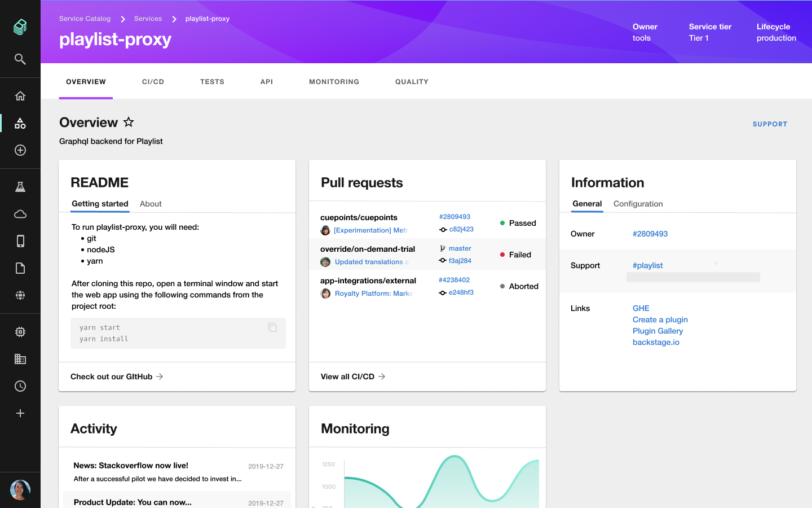Click Services in the breadcrumb
812x508 pixels.
point(148,19)
